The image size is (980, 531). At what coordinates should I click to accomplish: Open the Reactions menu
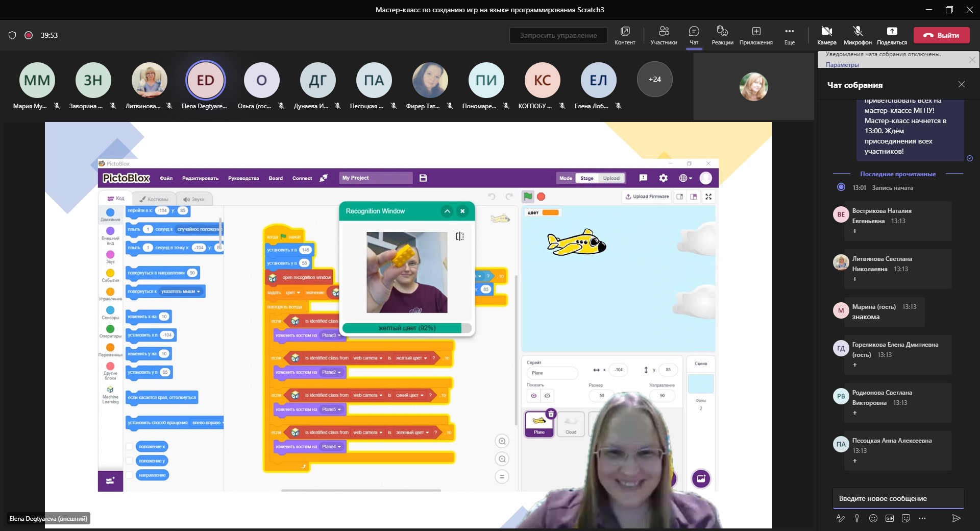click(722, 35)
